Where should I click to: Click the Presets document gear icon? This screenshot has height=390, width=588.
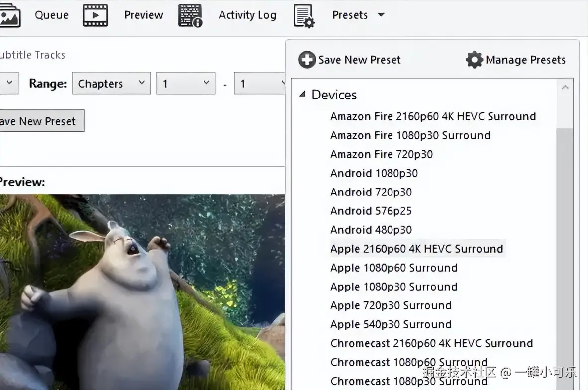(304, 16)
